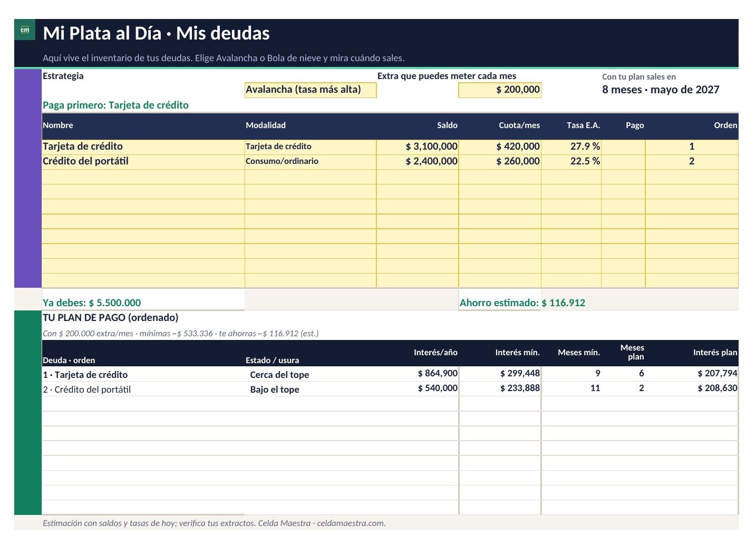Click 'Paga primero: Tarjeta de crédito' text
The width and height of the screenshot is (756, 545).
pyautogui.click(x=115, y=105)
